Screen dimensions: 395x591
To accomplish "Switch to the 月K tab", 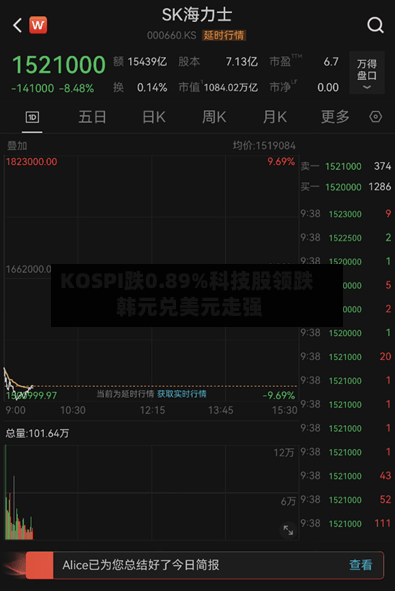I will [x=274, y=117].
